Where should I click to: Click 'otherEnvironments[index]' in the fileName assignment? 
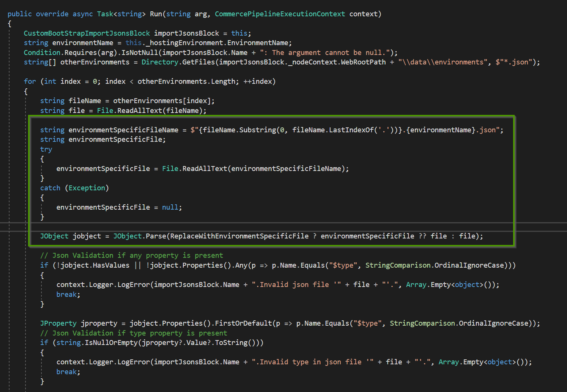pos(162,101)
